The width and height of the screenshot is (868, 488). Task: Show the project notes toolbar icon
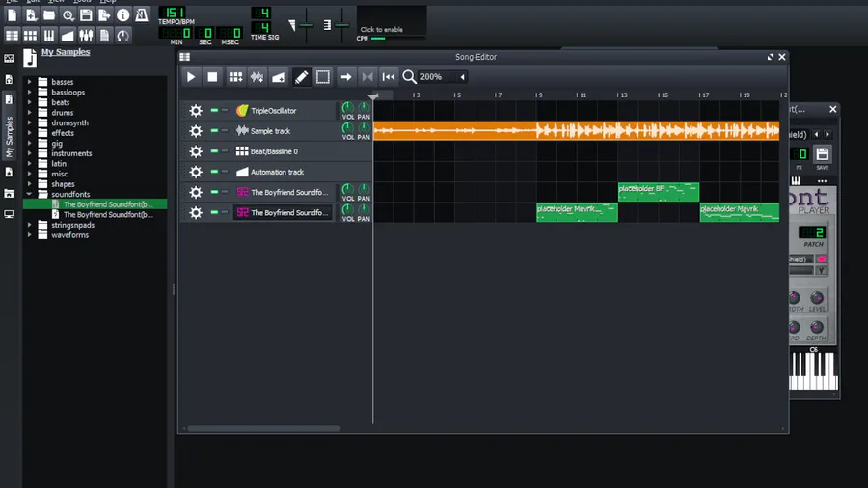click(104, 36)
